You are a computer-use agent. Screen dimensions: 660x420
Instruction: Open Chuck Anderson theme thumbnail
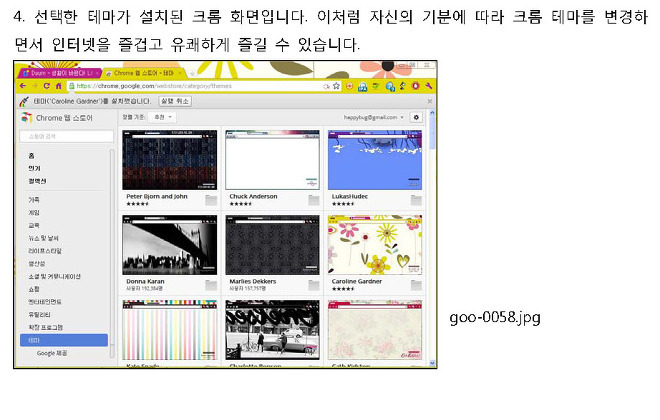pyautogui.click(x=272, y=160)
